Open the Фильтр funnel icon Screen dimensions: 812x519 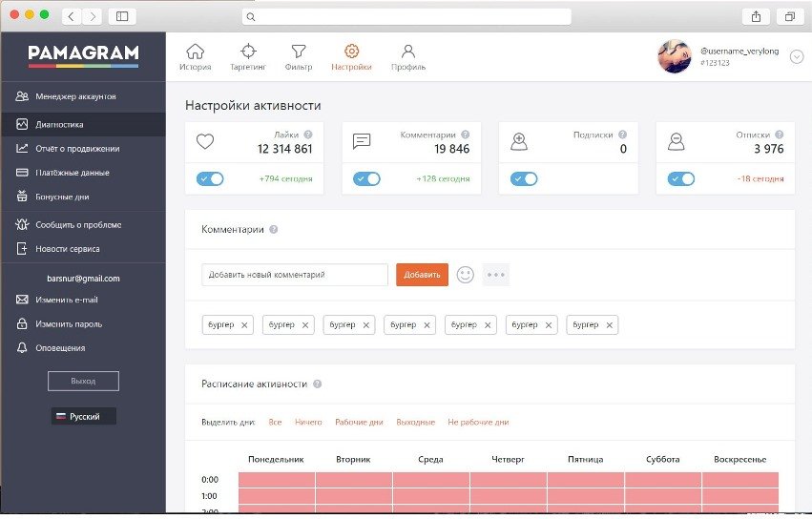(x=299, y=52)
